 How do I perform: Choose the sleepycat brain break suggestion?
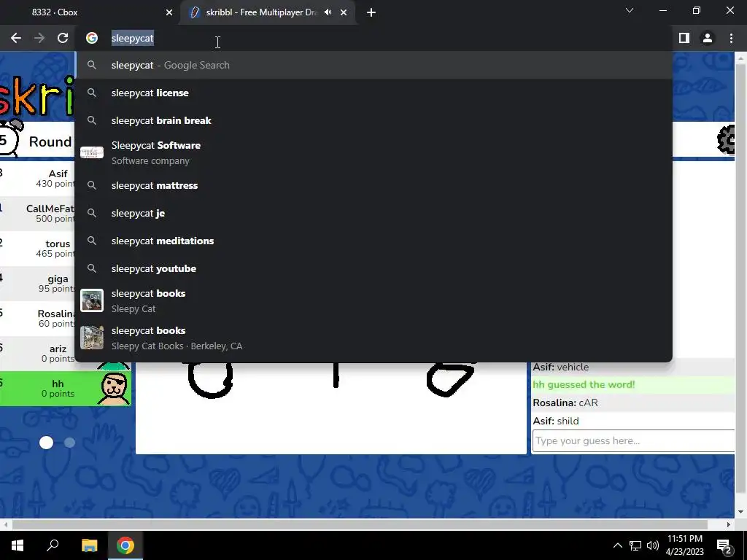click(373, 120)
